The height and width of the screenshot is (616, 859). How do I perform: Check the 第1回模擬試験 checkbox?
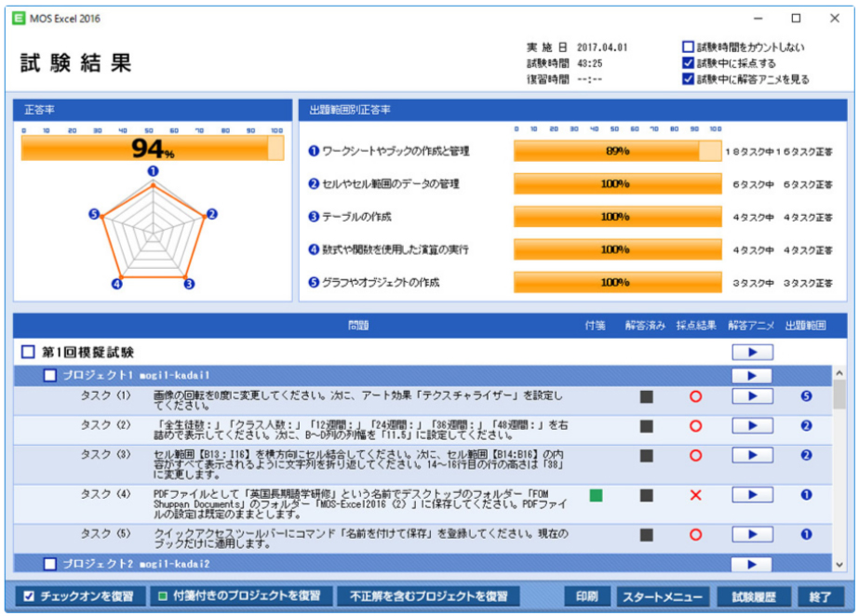[28, 352]
